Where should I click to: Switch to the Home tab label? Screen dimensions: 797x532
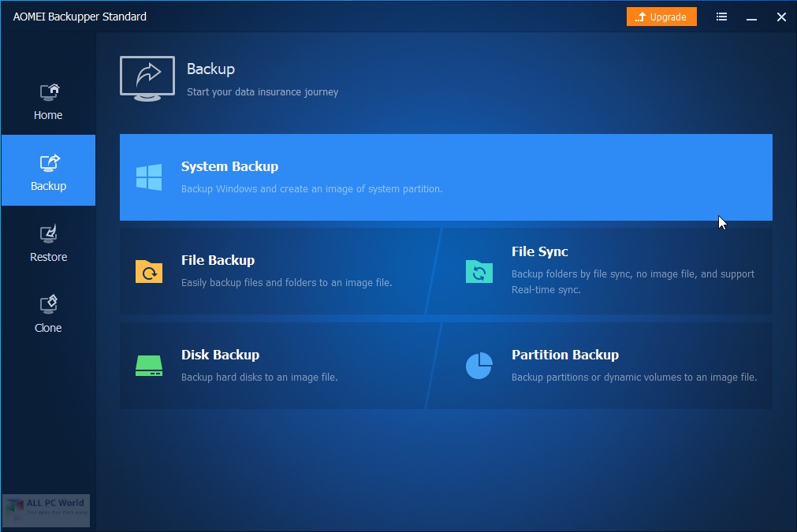pyautogui.click(x=48, y=115)
